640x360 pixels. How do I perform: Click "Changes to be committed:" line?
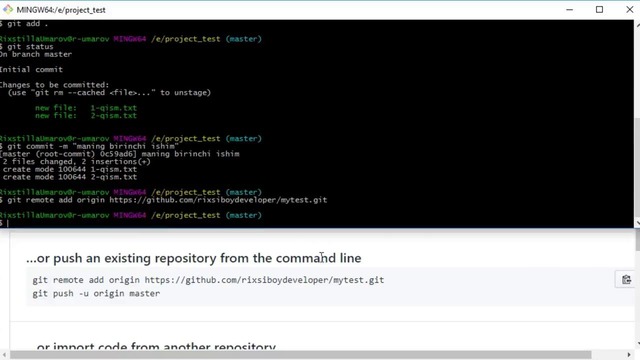[55, 85]
